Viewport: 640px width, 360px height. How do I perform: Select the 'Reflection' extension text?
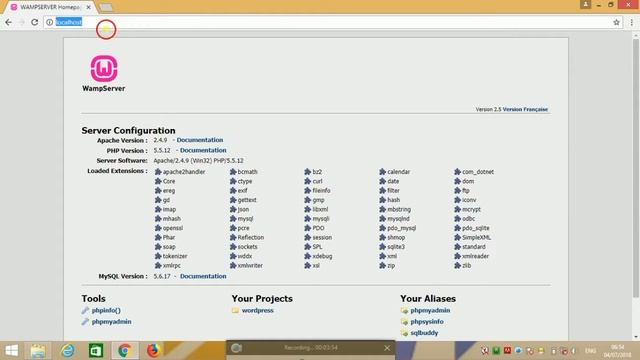tap(251, 238)
